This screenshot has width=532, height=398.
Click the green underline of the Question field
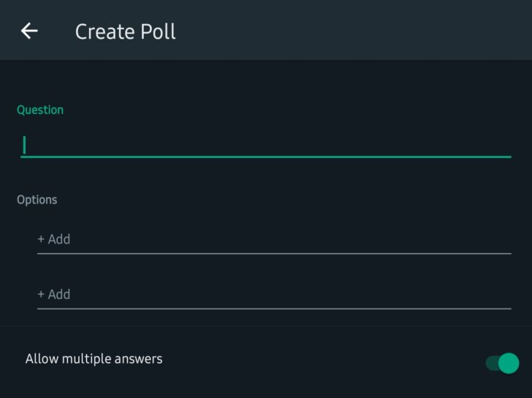266,157
